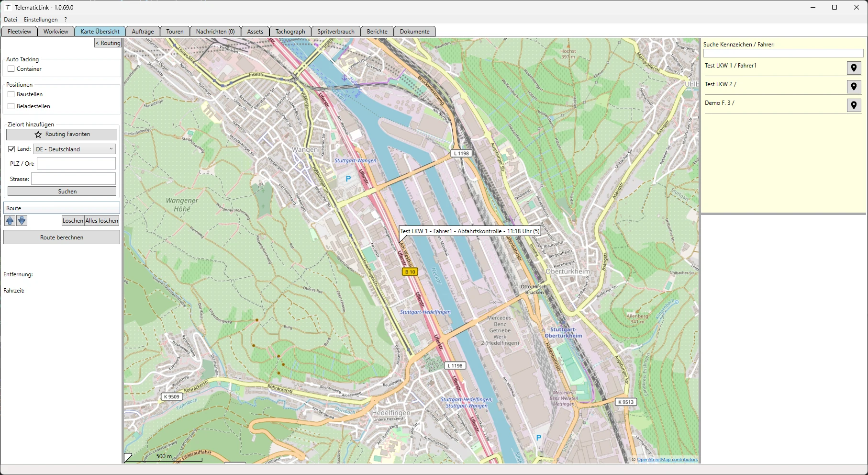
Task: Click the Route berechnen button
Action: [x=62, y=237]
